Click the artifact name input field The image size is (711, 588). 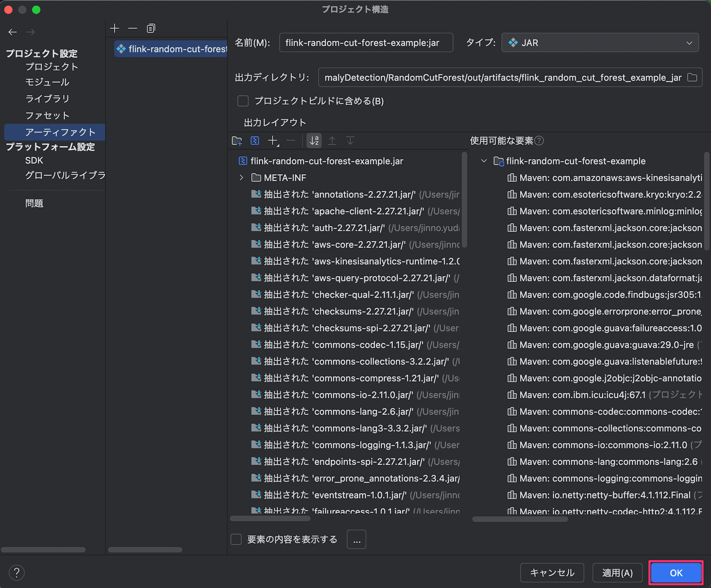pos(366,43)
